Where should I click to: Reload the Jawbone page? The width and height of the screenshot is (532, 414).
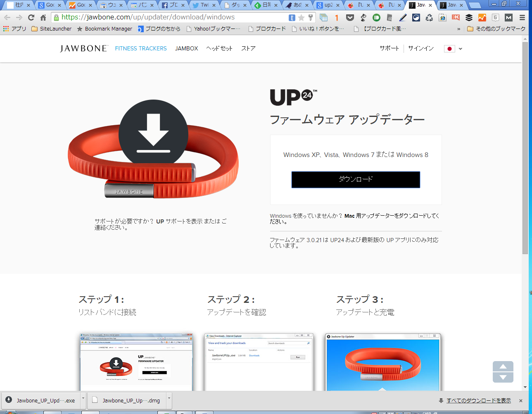pos(31,18)
